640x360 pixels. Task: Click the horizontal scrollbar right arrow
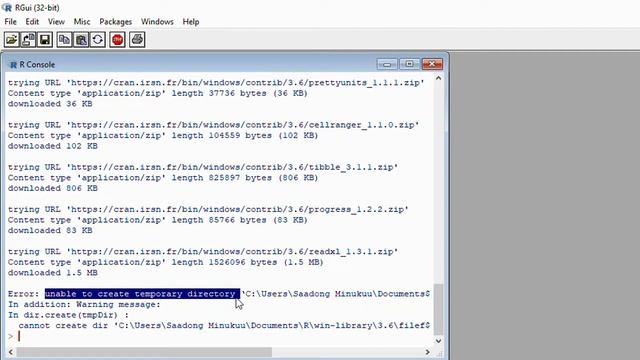pyautogui.click(x=427, y=352)
